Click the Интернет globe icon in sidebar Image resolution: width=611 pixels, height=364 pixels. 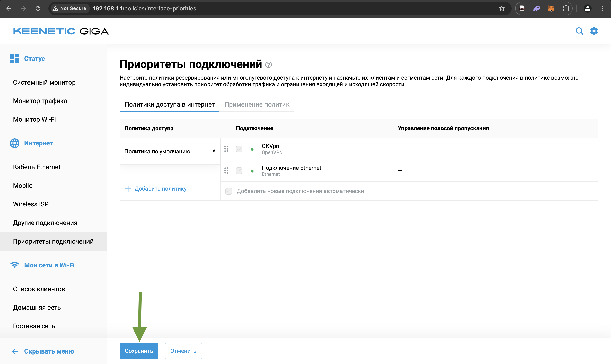click(x=15, y=143)
